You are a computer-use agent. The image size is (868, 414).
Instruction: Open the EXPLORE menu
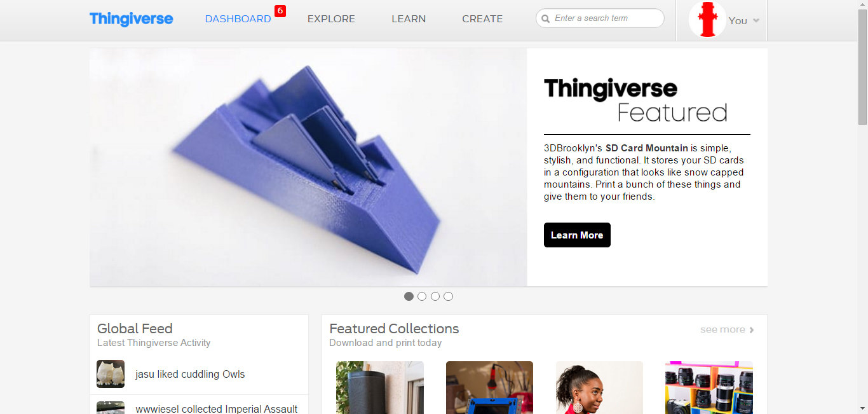tap(331, 19)
